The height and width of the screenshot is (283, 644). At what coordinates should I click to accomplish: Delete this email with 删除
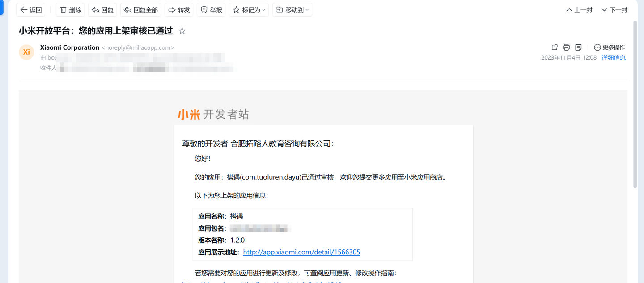coord(70,10)
